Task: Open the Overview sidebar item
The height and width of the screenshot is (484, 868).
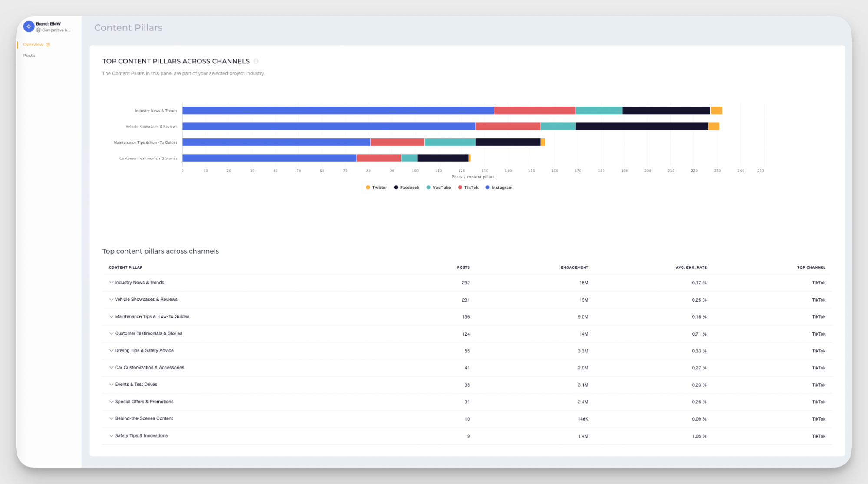Action: coord(33,45)
